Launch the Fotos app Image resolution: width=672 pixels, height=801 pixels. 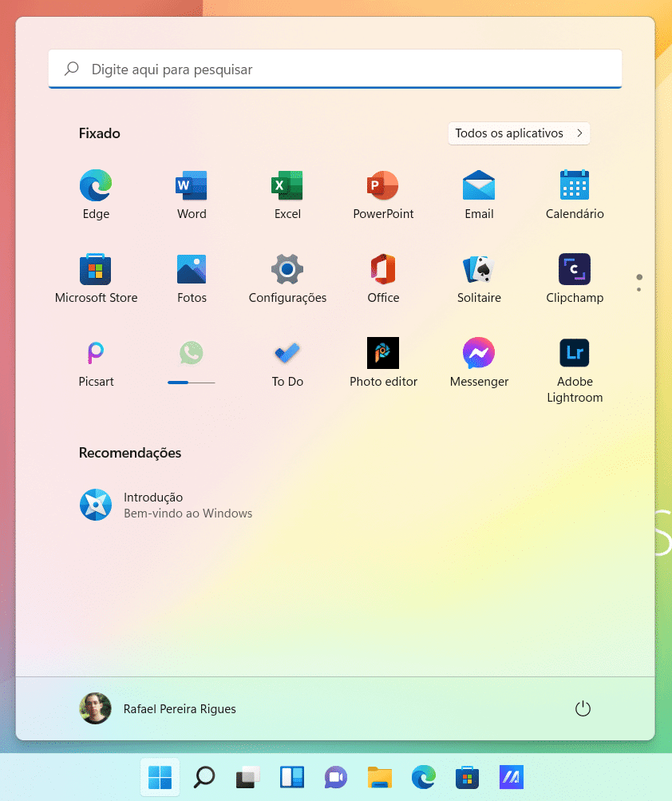pyautogui.click(x=192, y=278)
